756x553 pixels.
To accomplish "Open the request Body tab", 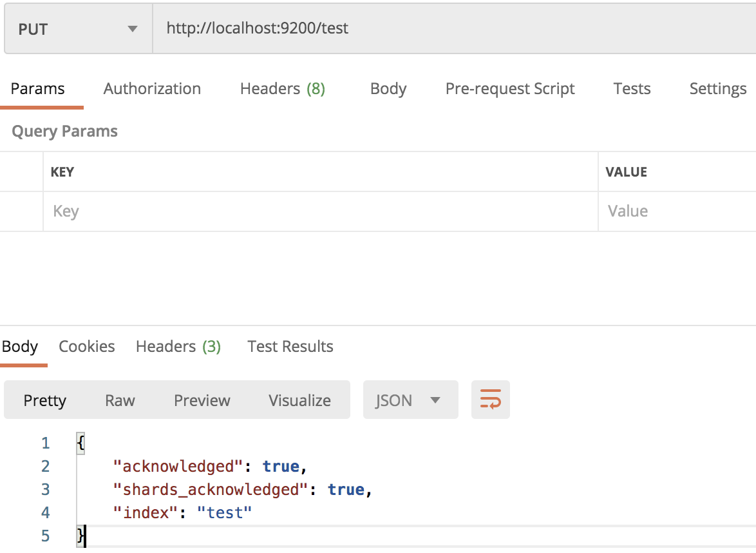I will point(388,89).
